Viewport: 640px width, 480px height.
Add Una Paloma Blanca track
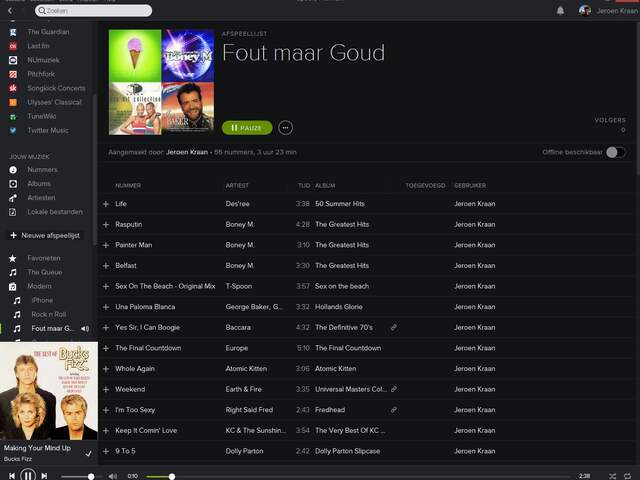click(x=106, y=307)
